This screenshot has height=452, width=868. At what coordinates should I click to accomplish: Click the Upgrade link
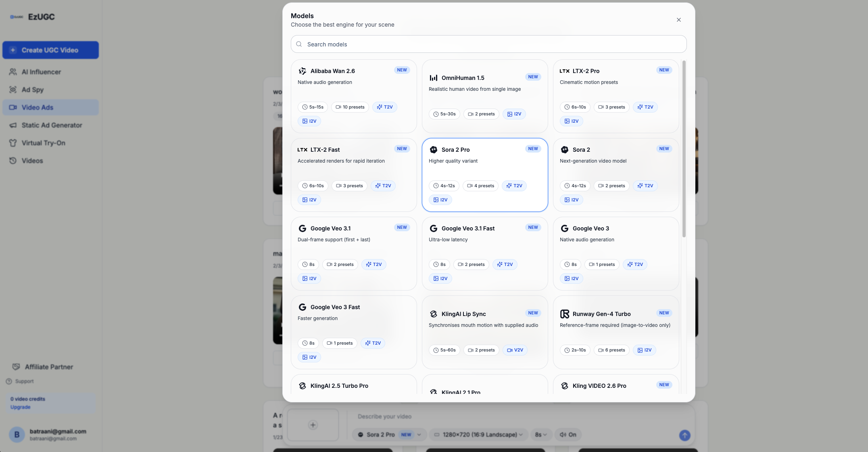tap(20, 407)
